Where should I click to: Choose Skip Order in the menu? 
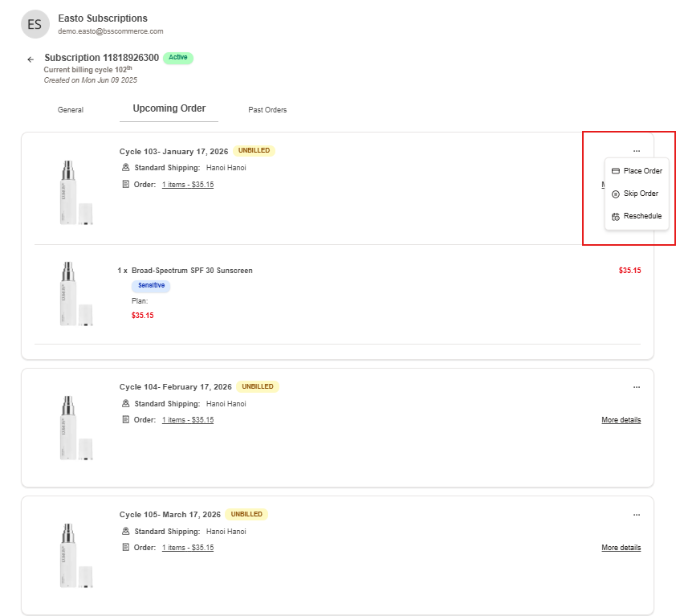[x=635, y=194]
